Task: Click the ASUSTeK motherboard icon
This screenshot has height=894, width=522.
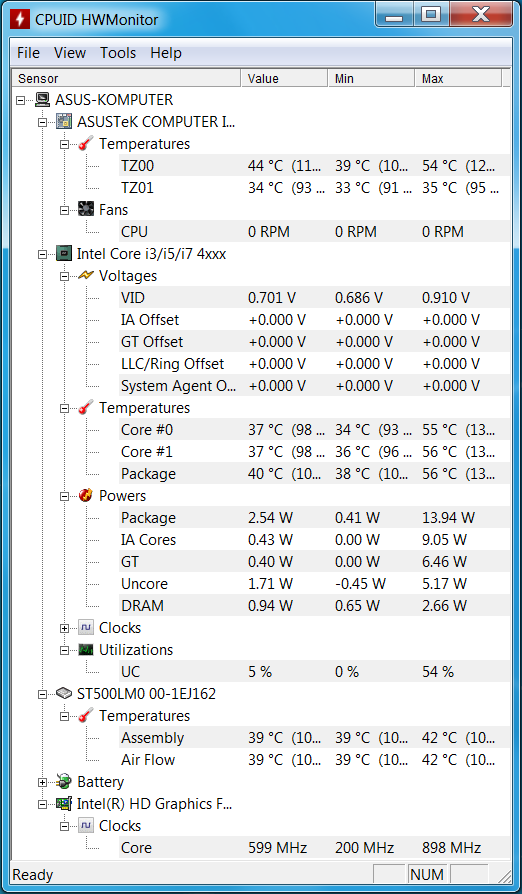Action: (x=64, y=121)
